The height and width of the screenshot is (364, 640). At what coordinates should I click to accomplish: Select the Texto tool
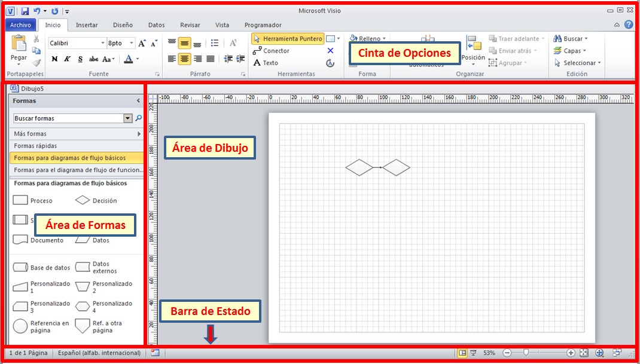click(266, 63)
